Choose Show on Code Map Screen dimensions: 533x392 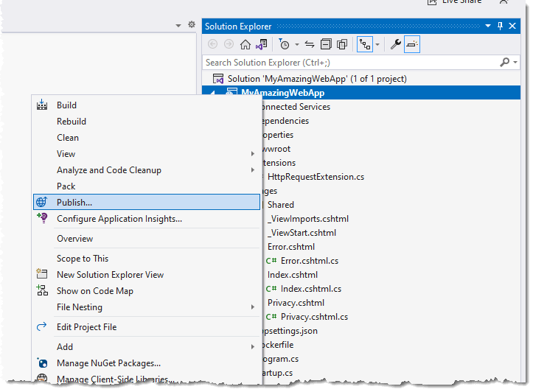point(147,291)
